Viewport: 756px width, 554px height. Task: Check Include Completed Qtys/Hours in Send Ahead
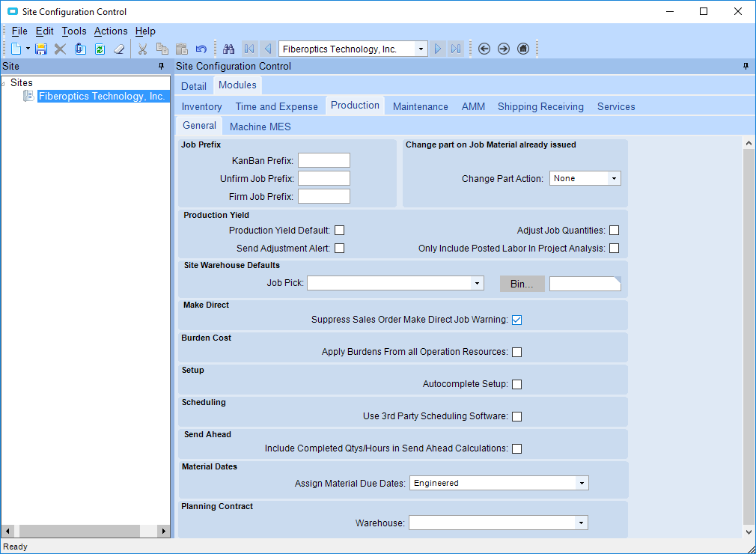click(x=517, y=448)
